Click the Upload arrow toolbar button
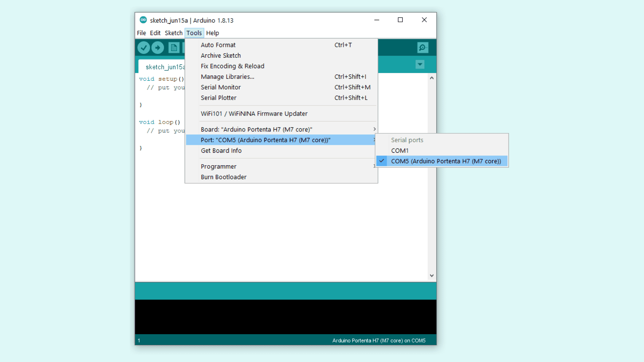 pos(158,48)
